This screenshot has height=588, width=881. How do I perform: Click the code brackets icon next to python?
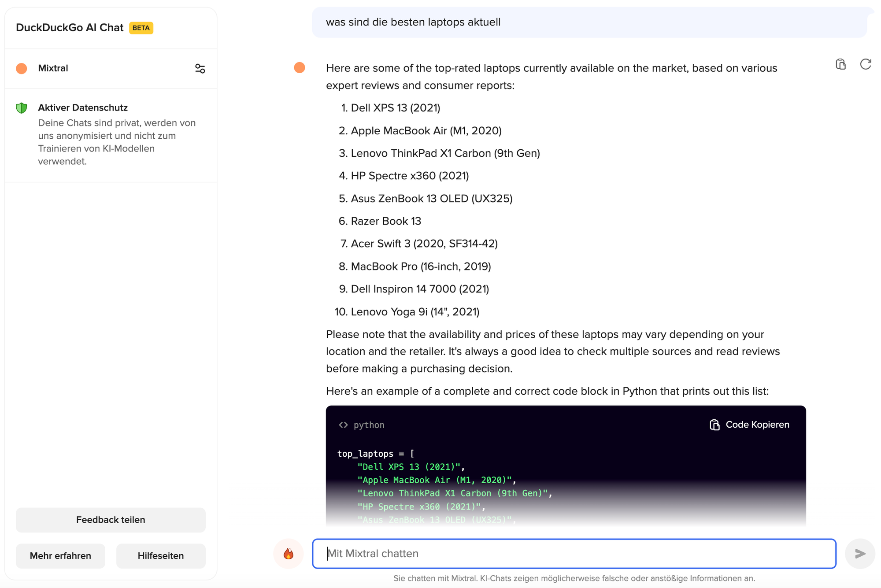pyautogui.click(x=343, y=425)
